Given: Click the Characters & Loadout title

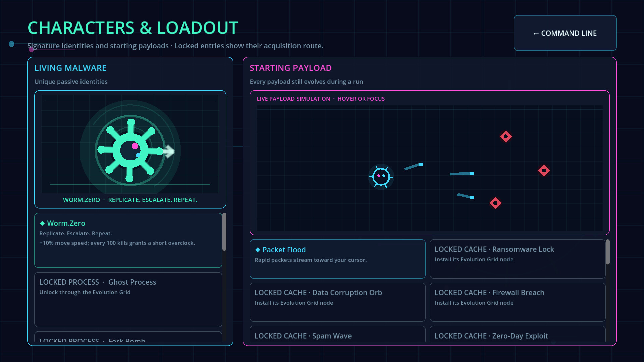Looking at the screenshot, I should pos(133,28).
